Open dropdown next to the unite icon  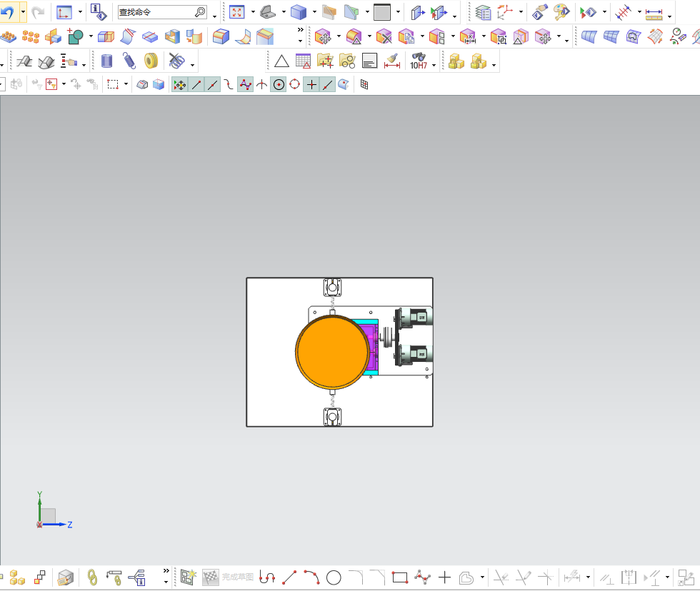click(91, 36)
